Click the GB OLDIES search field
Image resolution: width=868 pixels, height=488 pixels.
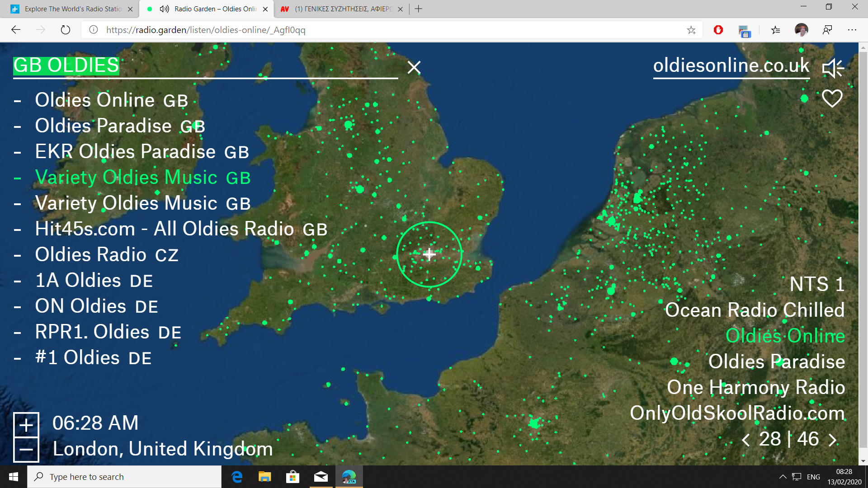205,66
